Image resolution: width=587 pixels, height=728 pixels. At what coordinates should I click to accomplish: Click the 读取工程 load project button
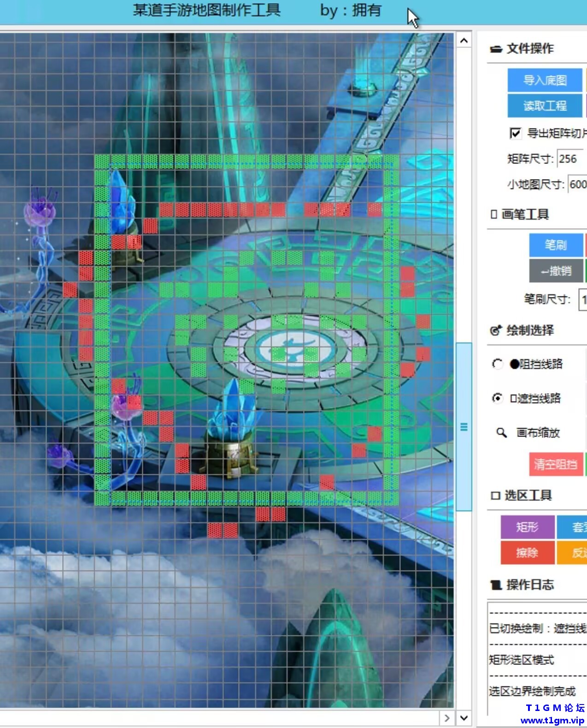[545, 105]
